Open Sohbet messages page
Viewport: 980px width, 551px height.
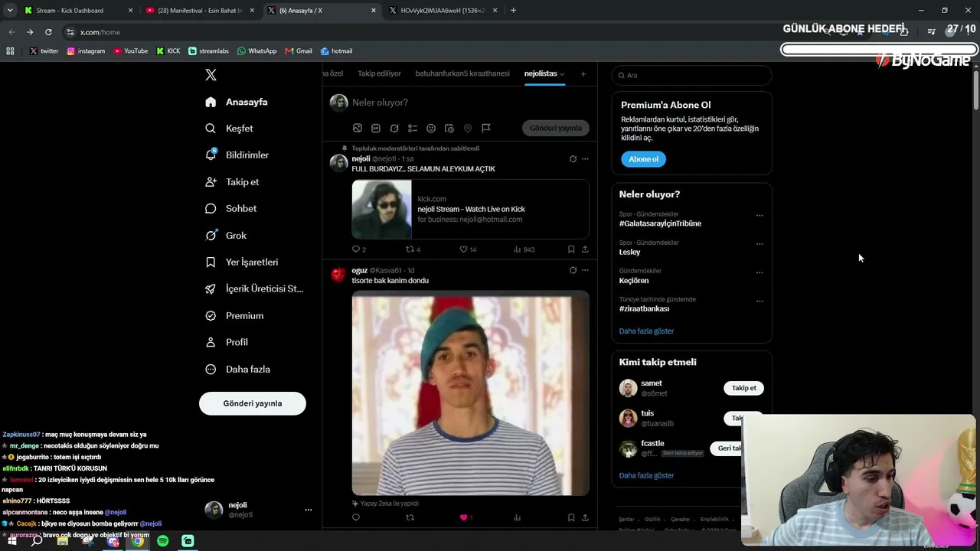230,209
